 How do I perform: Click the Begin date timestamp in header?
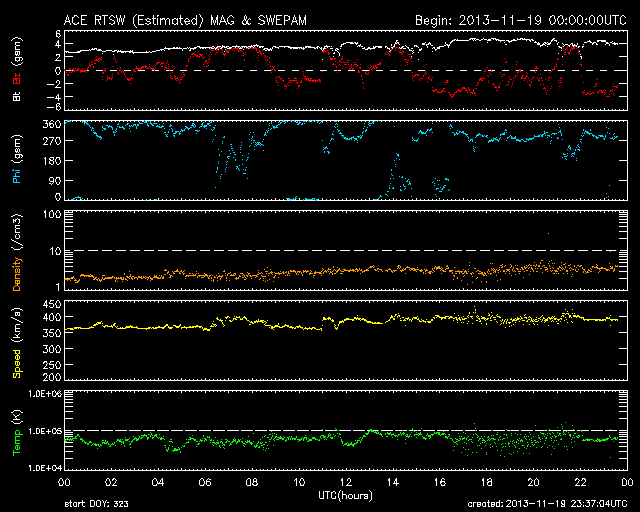(x=520, y=20)
